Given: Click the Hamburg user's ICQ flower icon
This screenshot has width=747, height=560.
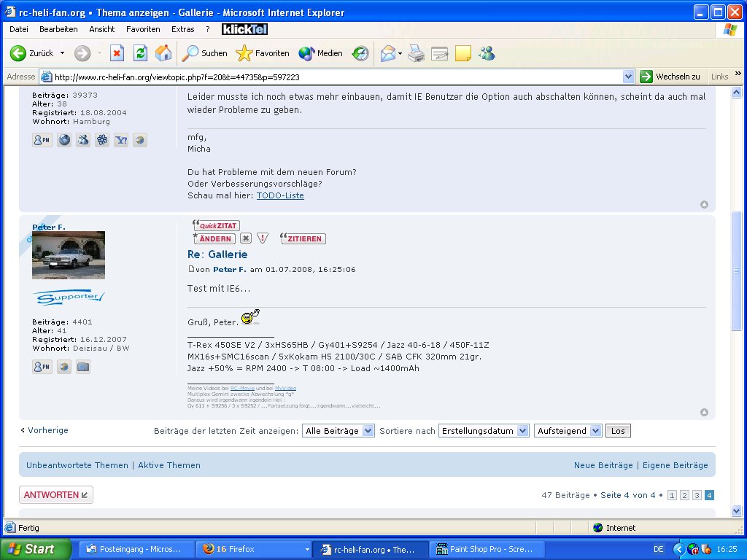Looking at the screenshot, I should [102, 140].
